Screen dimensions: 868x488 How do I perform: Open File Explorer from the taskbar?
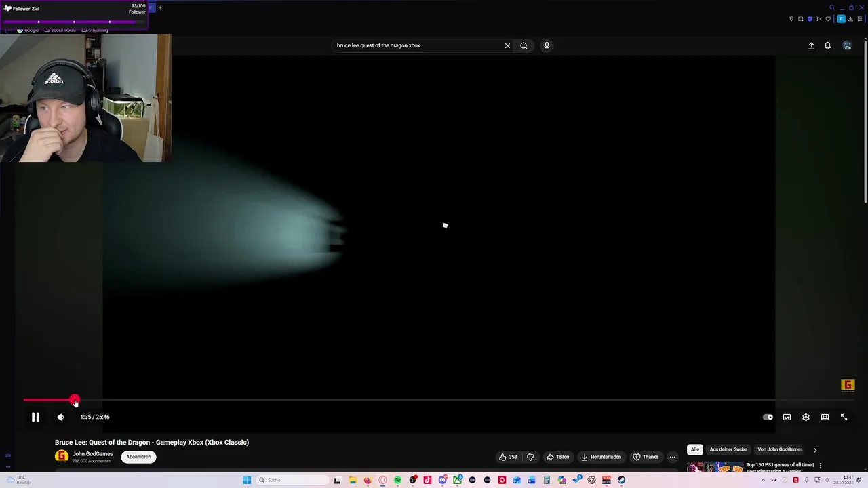pyautogui.click(x=353, y=480)
